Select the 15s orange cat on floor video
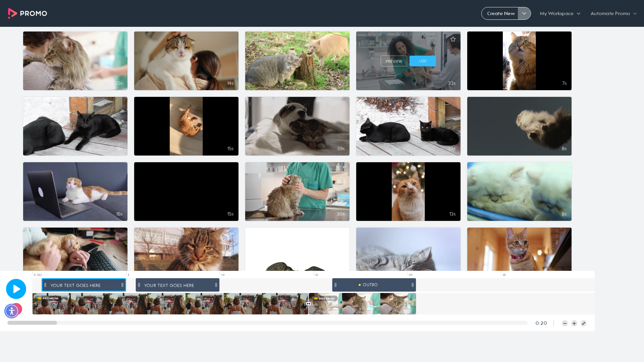The width and height of the screenshot is (644, 362). tap(186, 126)
